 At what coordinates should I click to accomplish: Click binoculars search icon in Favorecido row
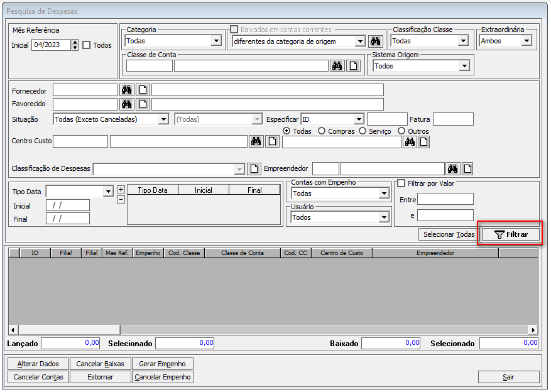127,104
